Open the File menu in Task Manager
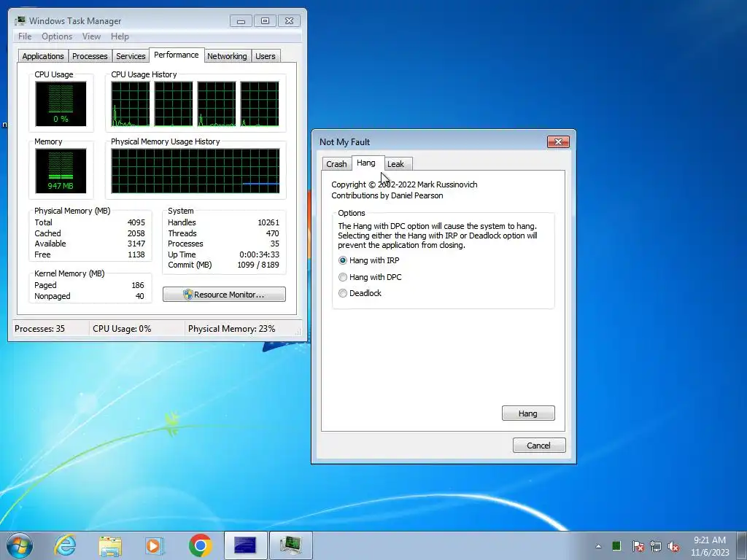This screenshot has height=560, width=747. coord(25,36)
